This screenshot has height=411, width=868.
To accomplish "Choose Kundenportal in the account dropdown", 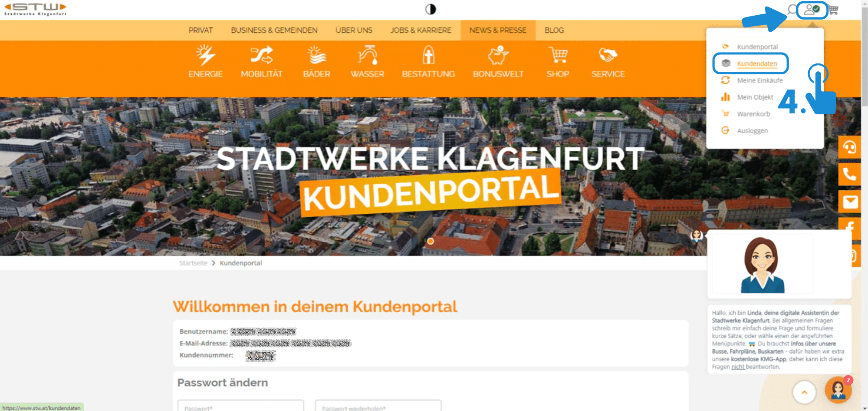I will (757, 47).
